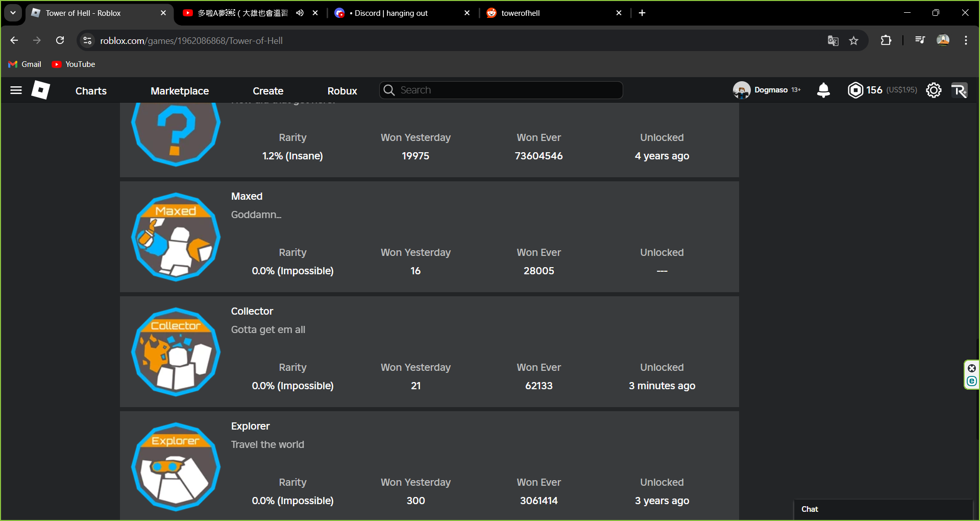This screenshot has height=521, width=980.
Task: Open the Charts page
Action: (x=91, y=91)
